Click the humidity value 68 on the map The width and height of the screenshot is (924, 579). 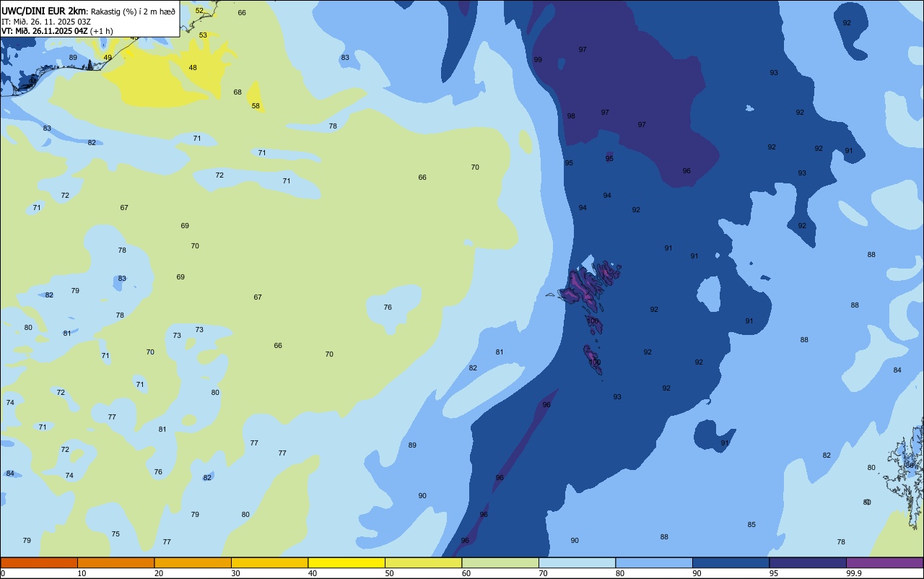(x=237, y=92)
